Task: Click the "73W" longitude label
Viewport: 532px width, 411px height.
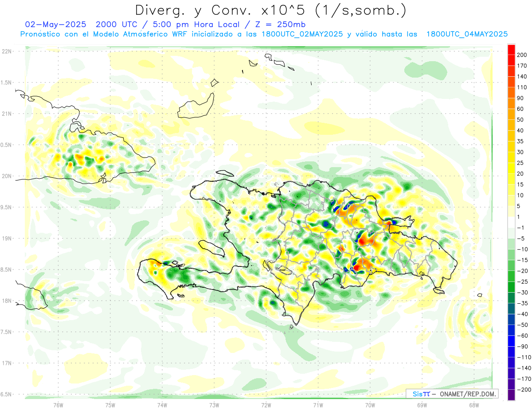Action: pos(214,405)
